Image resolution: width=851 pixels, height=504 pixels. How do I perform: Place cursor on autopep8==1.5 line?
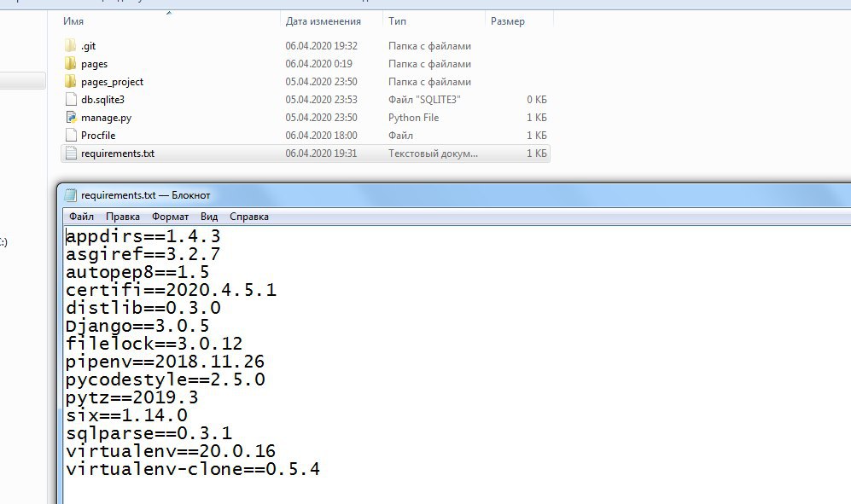click(x=137, y=272)
